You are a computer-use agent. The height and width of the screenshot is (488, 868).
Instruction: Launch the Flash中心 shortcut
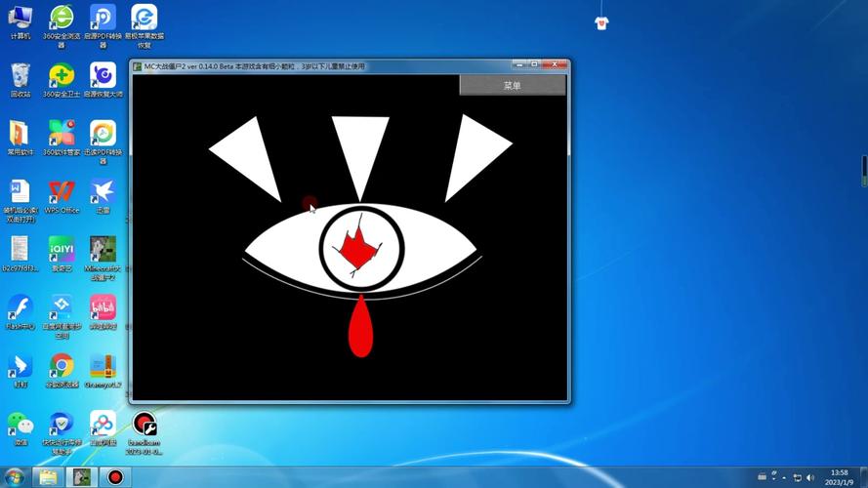pos(20,312)
